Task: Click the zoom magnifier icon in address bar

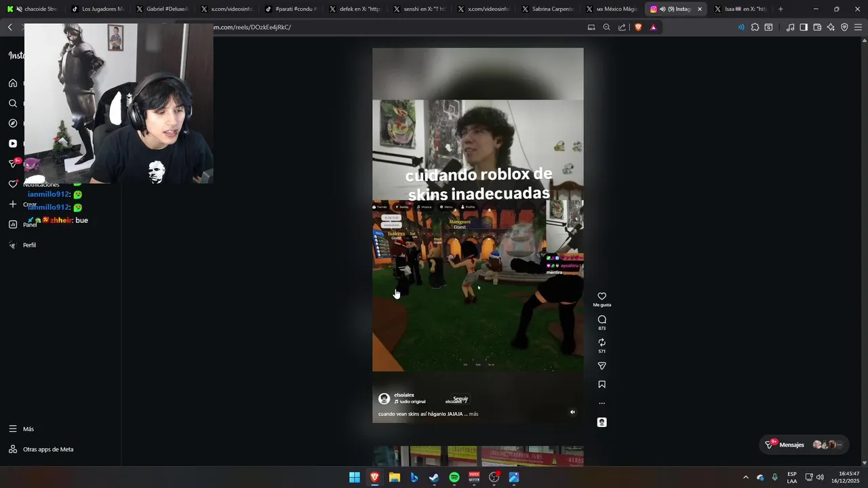Action: 606,27
